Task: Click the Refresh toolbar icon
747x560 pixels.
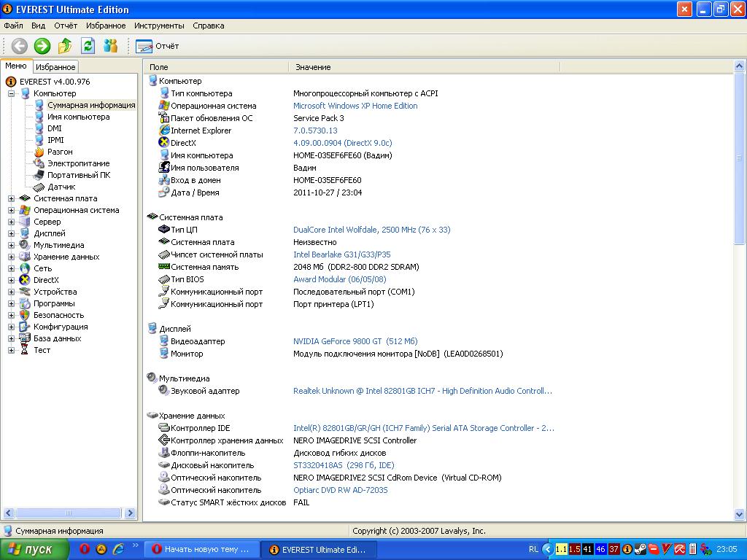Action: (88, 46)
